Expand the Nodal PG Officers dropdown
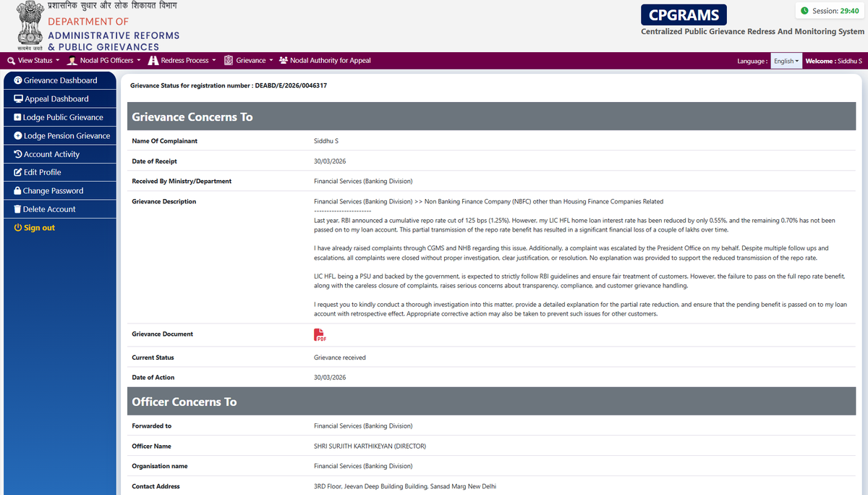 (103, 61)
